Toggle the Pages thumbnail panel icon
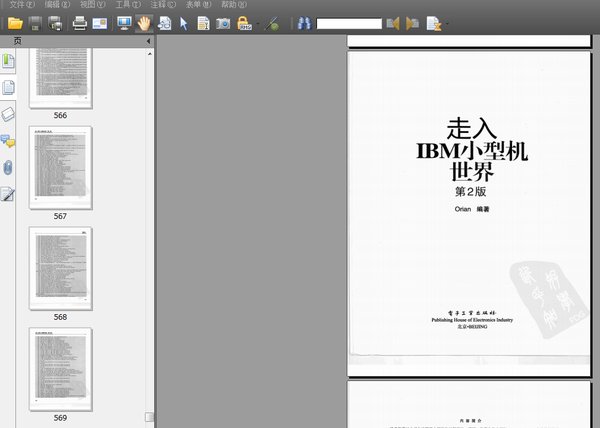This screenshot has width=600, height=428. coord(8,88)
